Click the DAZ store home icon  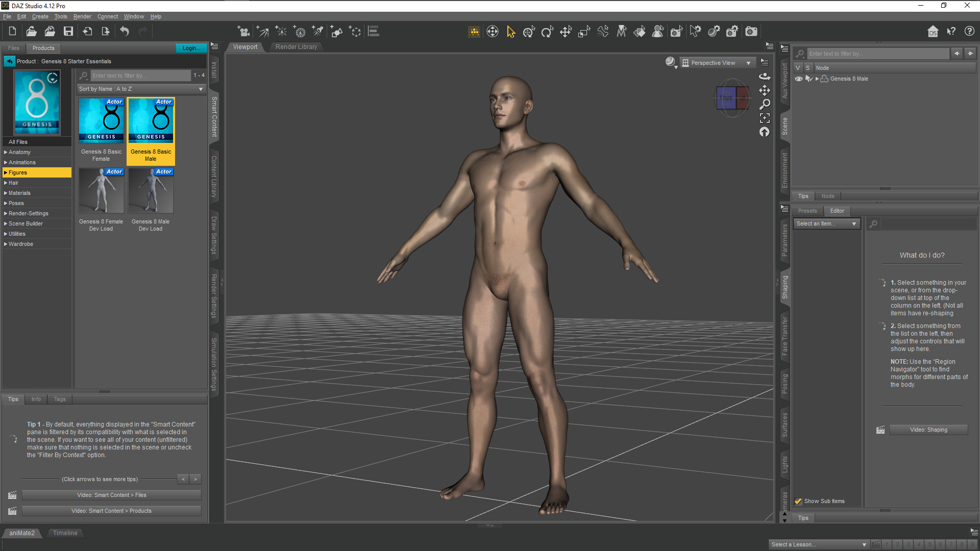click(x=933, y=31)
